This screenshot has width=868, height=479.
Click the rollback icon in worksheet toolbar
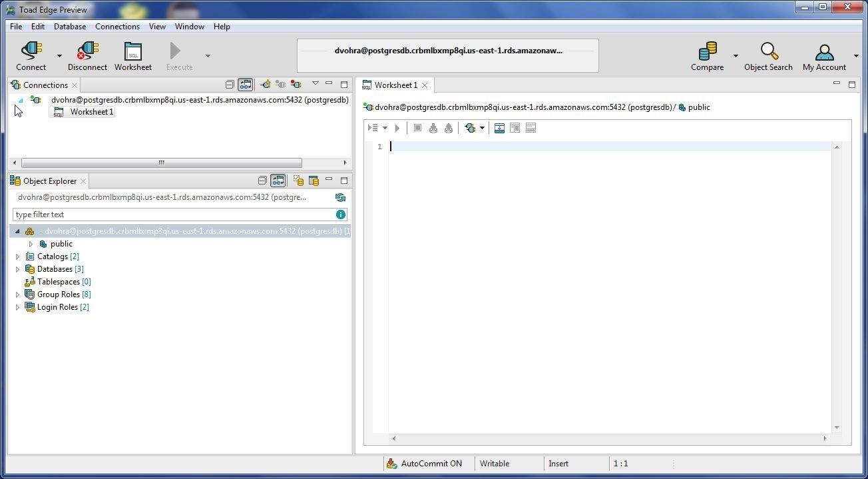(449, 128)
